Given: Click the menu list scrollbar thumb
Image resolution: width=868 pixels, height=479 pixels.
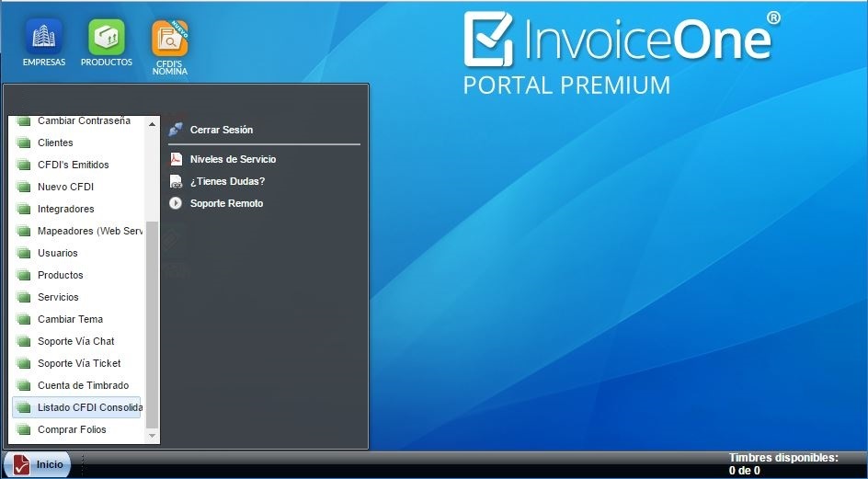Looking at the screenshot, I should tap(153, 325).
